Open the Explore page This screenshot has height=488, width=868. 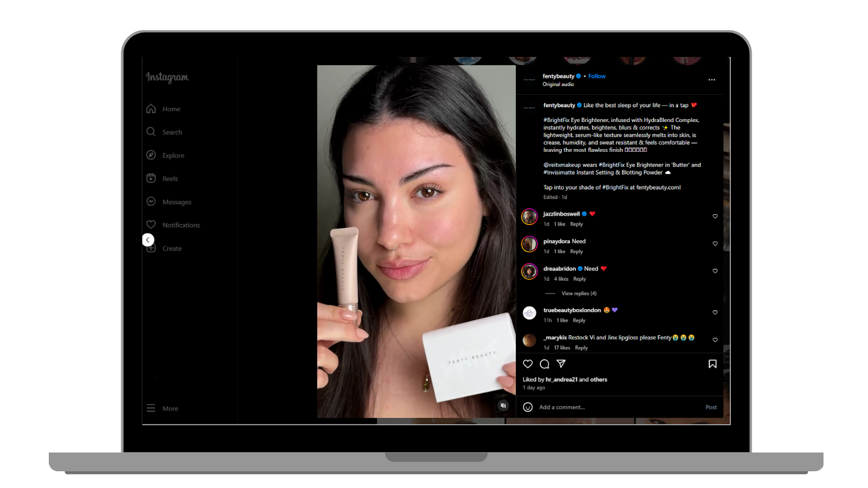[165, 156]
